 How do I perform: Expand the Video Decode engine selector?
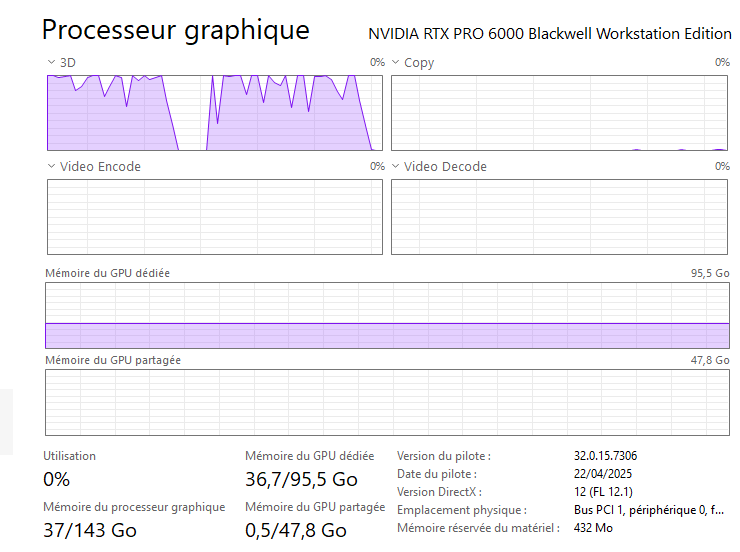[x=395, y=167]
